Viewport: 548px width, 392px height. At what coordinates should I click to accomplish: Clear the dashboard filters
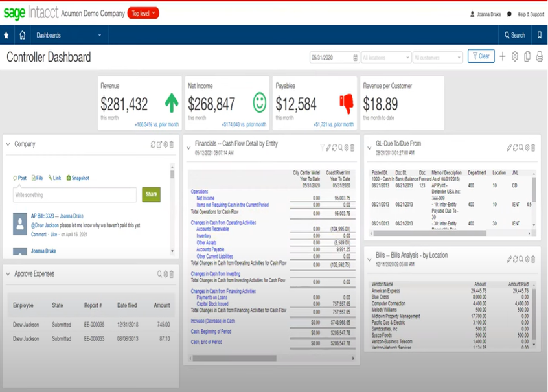pyautogui.click(x=481, y=56)
